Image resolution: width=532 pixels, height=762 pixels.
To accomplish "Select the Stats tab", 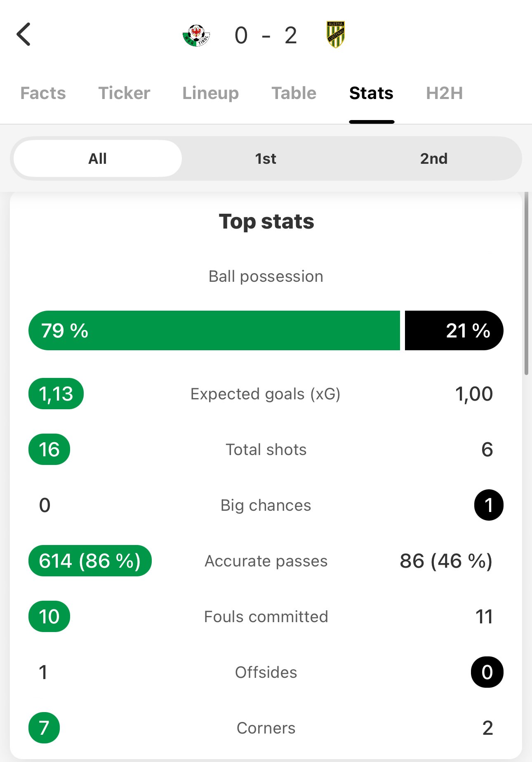I will click(371, 93).
